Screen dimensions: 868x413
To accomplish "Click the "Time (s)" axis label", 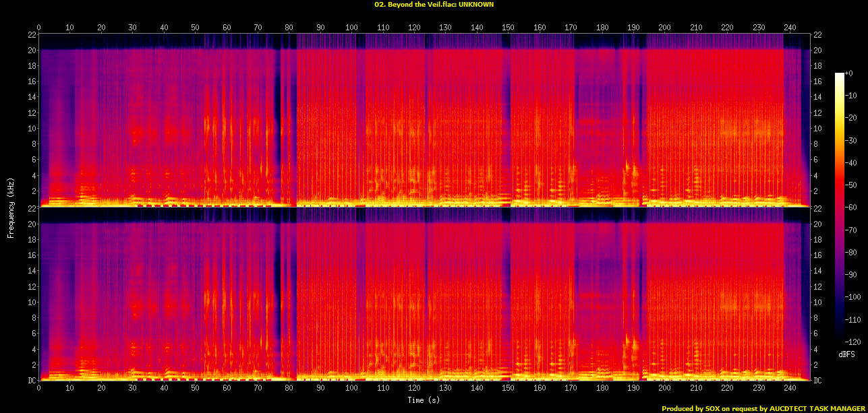I will pos(424,400).
